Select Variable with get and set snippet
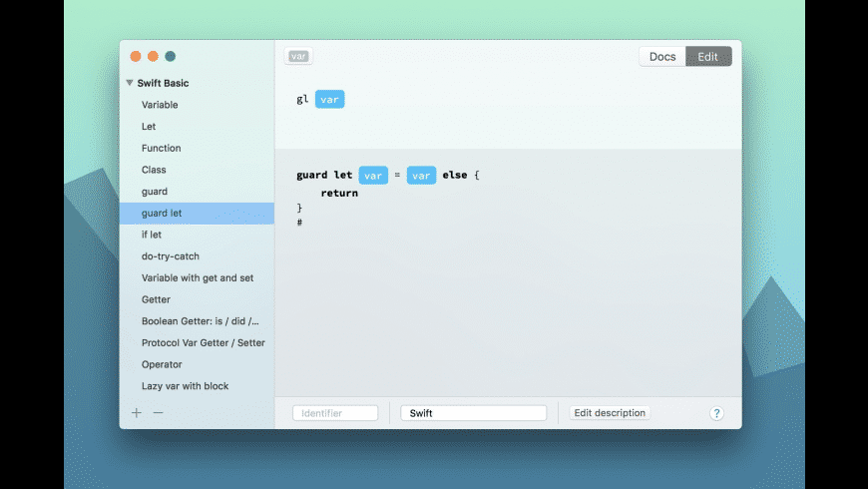 [x=198, y=278]
